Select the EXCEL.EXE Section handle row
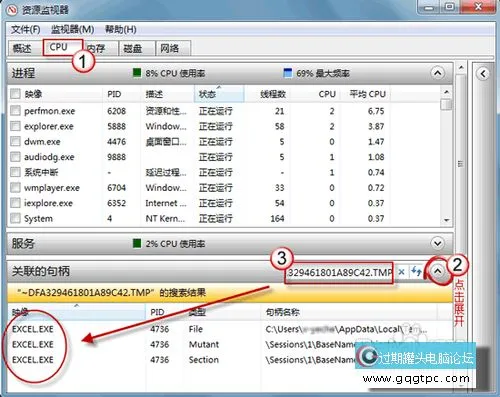Image resolution: width=500 pixels, height=397 pixels. (230, 360)
